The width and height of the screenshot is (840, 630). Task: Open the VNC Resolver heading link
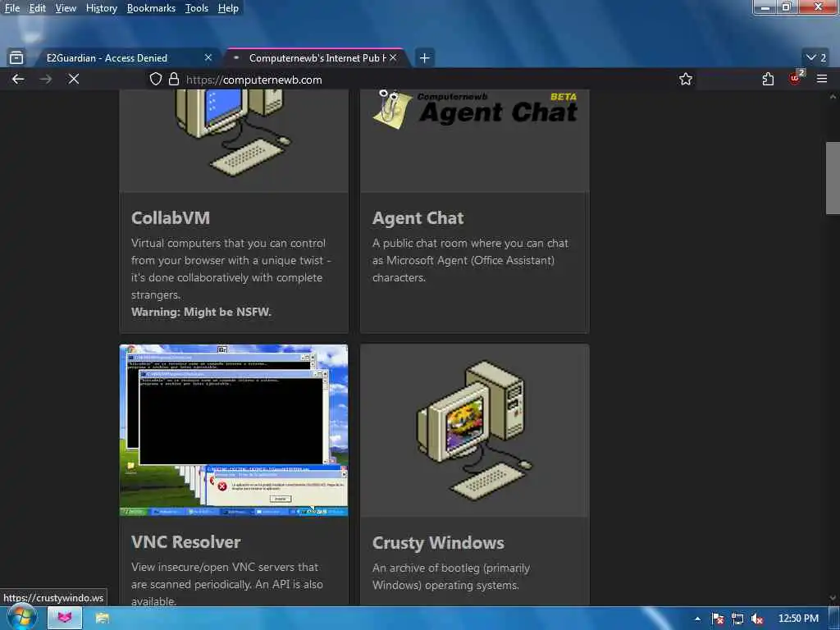pos(185,541)
